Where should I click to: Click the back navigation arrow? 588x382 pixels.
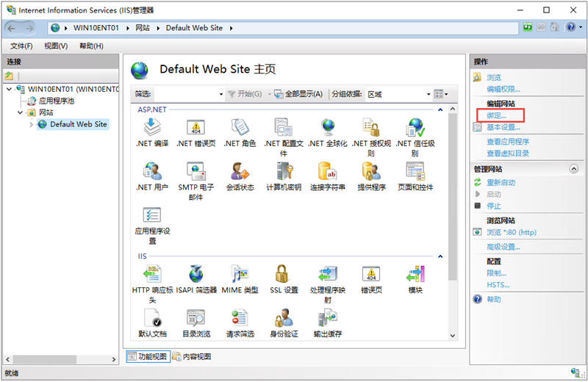(11, 28)
